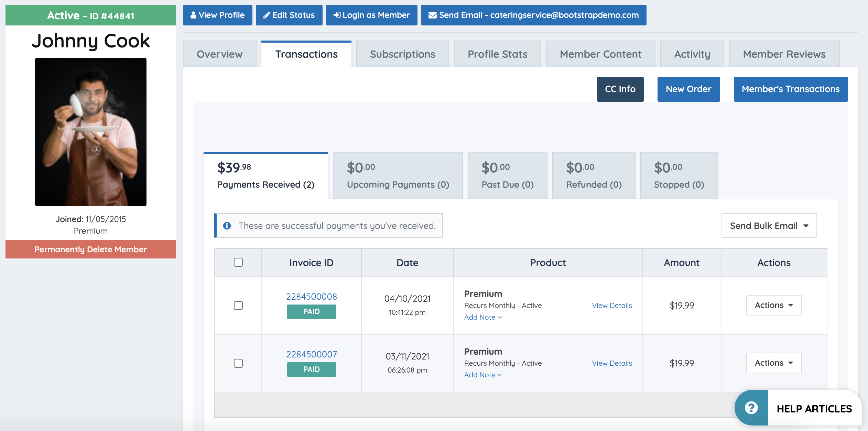Open View Details for invoice 2284500008

pos(612,306)
